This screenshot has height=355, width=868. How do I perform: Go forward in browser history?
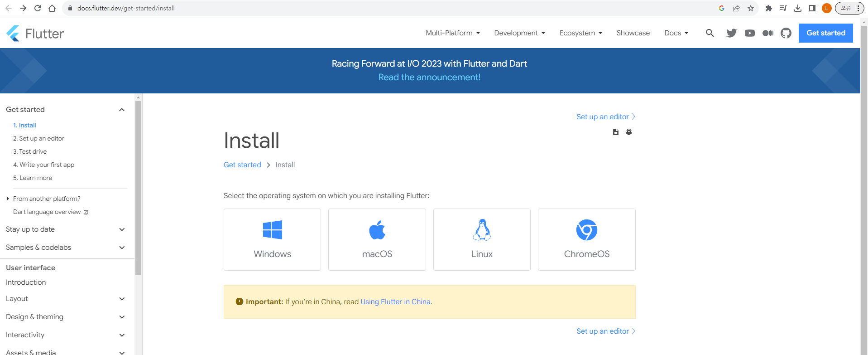click(x=23, y=8)
